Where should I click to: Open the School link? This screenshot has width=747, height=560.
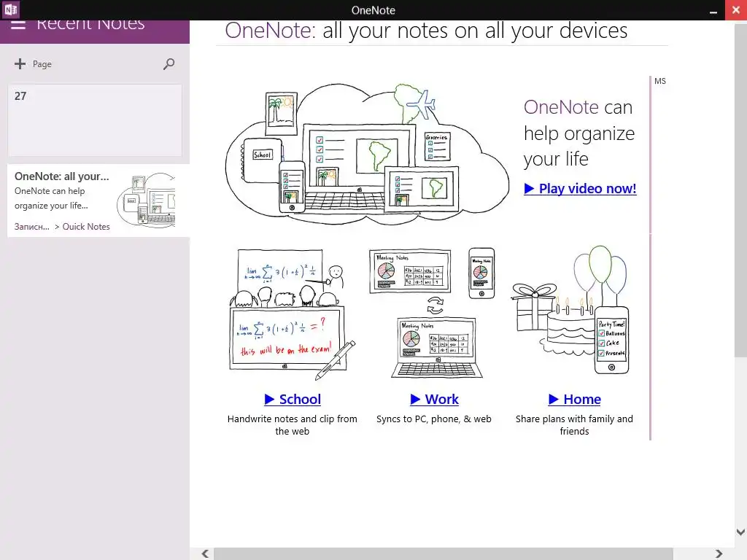[x=293, y=399]
